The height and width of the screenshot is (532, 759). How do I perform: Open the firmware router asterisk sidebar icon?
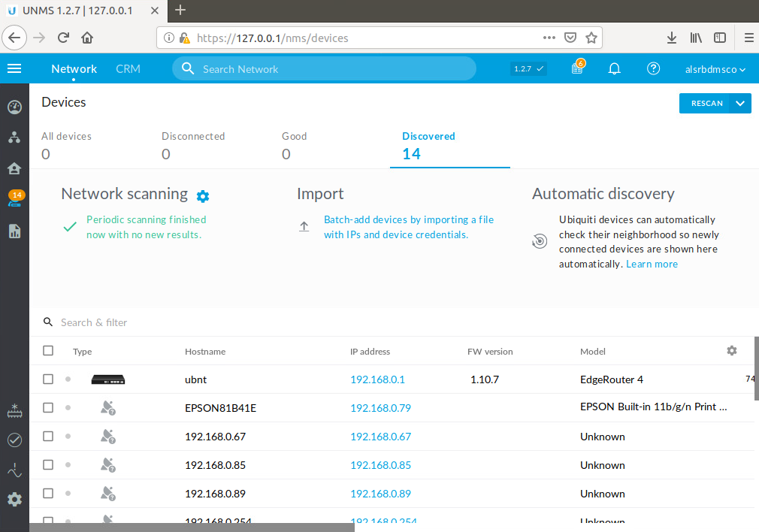pos(14,411)
